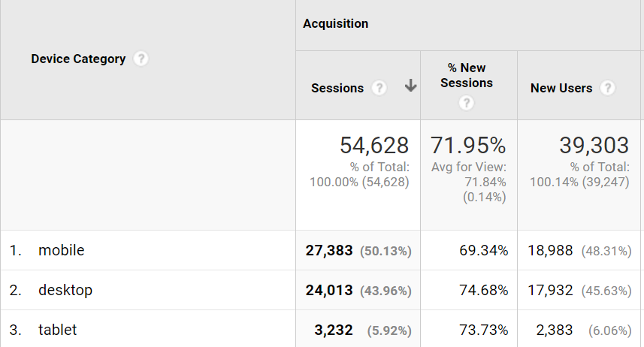Screen dimensions: 644x347
Task: Click the Sessions column help icon
Action: (x=379, y=88)
